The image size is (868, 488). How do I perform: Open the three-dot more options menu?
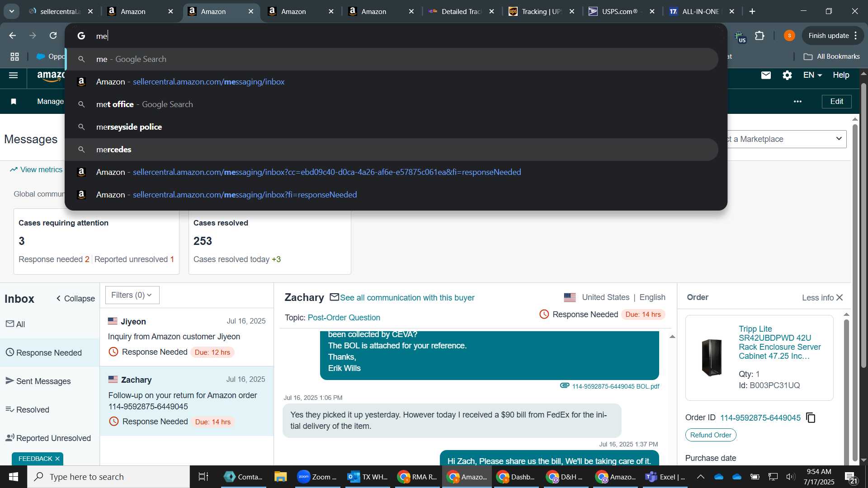[x=797, y=102]
